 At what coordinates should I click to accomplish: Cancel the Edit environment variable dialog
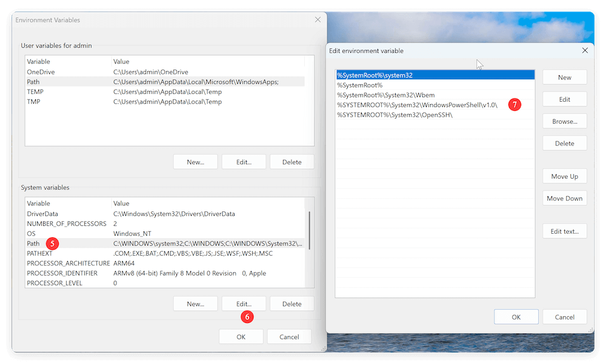[x=564, y=316]
